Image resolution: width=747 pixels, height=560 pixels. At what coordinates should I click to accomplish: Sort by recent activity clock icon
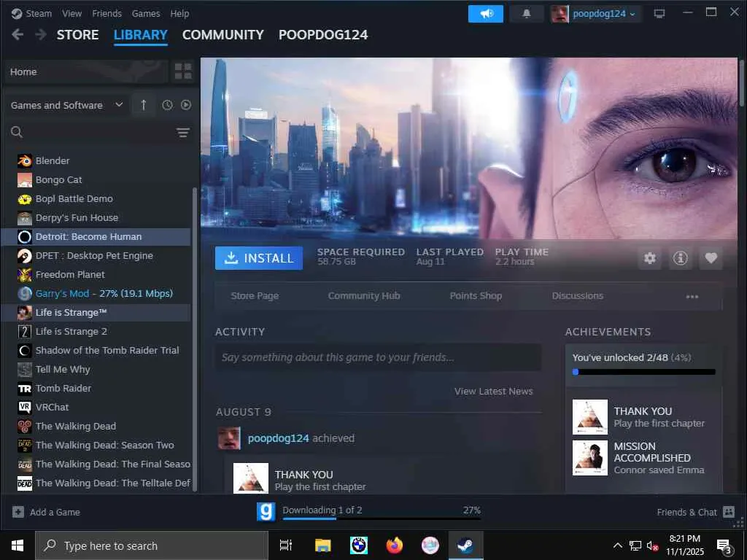(x=167, y=105)
